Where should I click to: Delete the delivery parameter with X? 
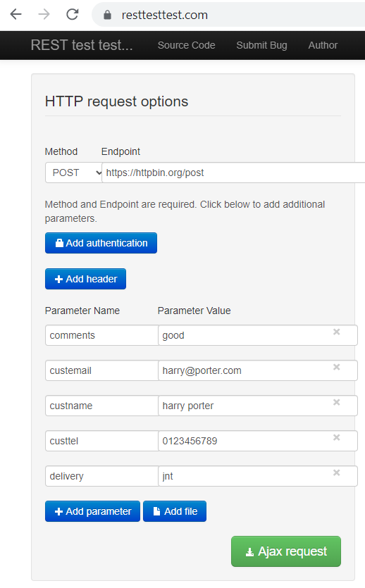click(337, 473)
